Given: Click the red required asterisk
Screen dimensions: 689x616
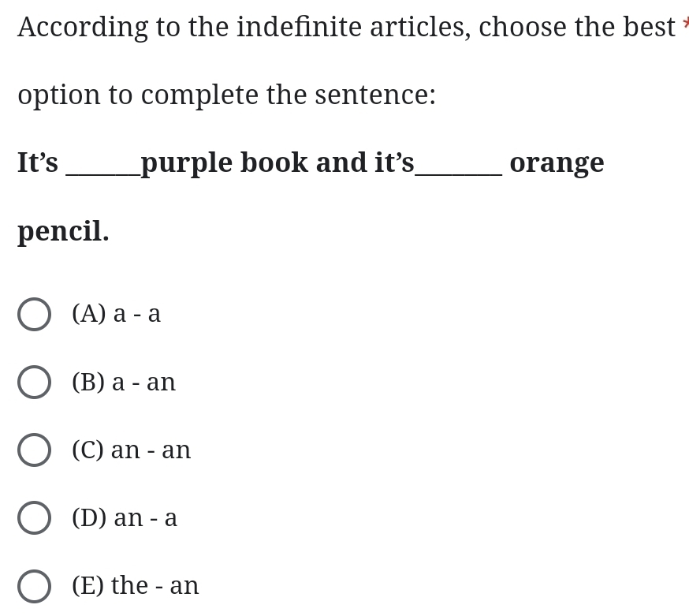Looking at the screenshot, I should [685, 24].
